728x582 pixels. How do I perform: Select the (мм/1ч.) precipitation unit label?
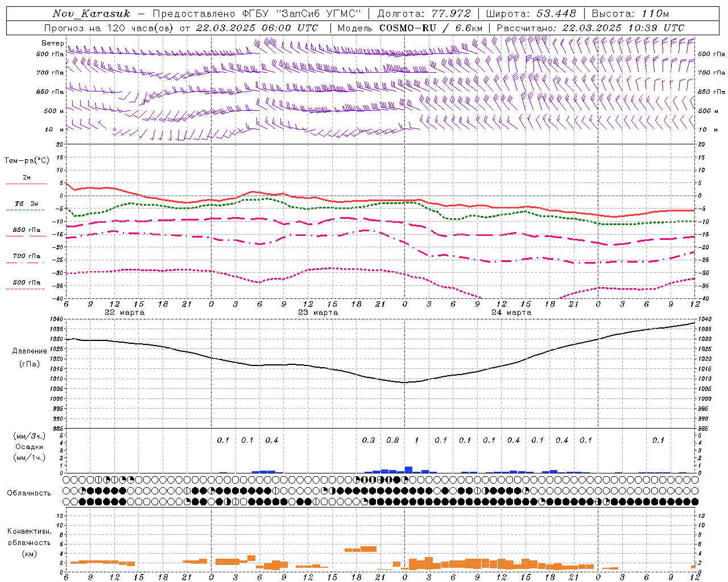[x=30, y=458]
